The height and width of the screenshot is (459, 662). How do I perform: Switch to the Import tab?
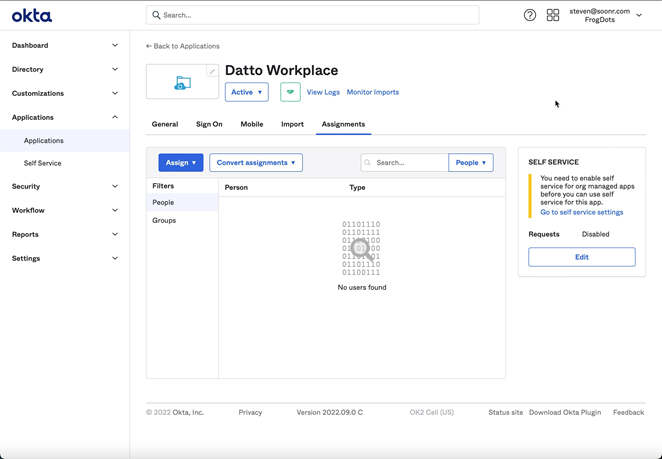pyautogui.click(x=292, y=124)
